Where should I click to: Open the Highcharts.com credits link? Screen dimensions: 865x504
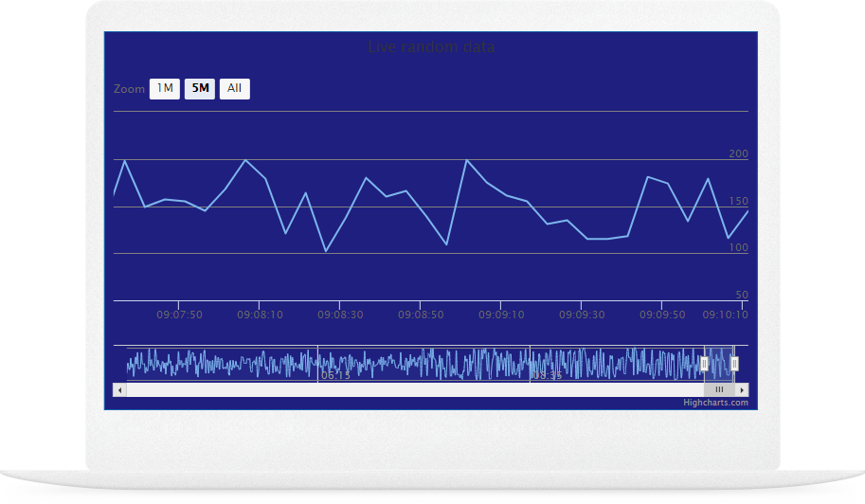(x=715, y=403)
